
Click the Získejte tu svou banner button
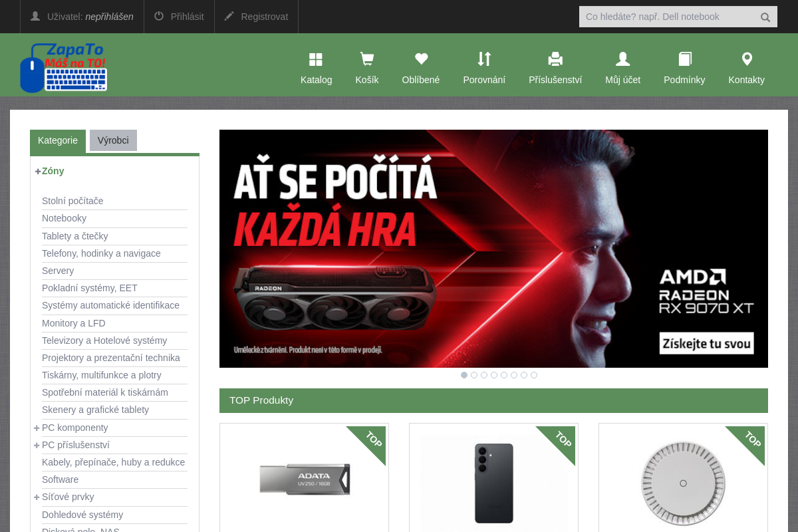[707, 343]
